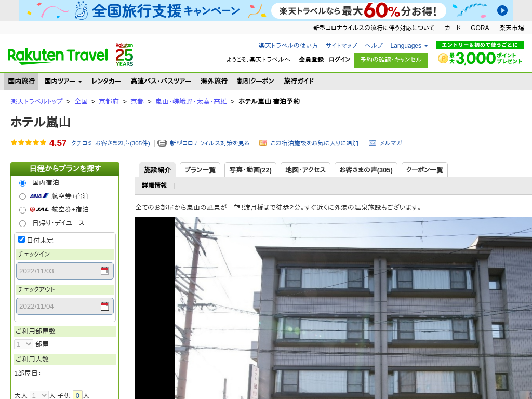Click the banner's blue arrow play icon
The width and height of the screenshot is (532, 399).
(x=502, y=10)
